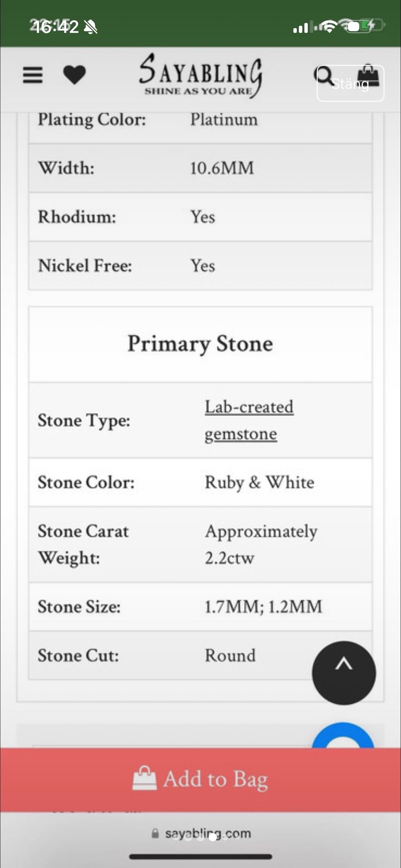Tap the battery indicator icon
Viewport: 401px width, 868px height.
pos(359,27)
